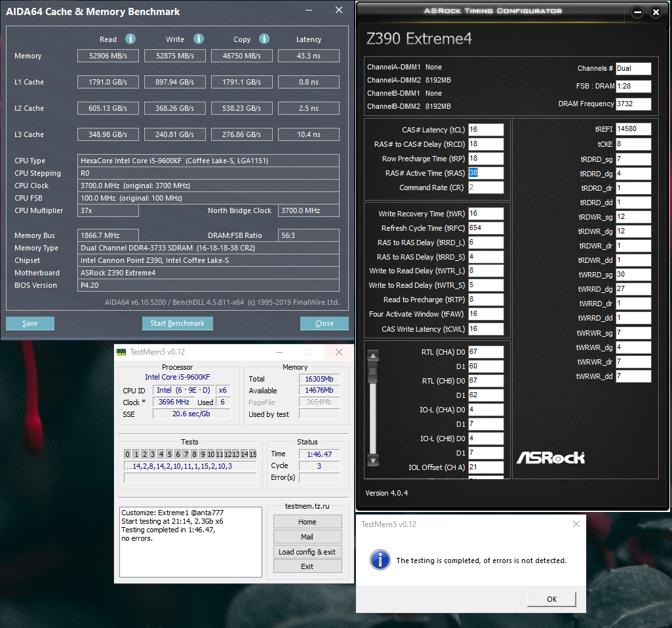Click the Channels # field showing Dual
This screenshot has height=628, width=672.
(633, 69)
